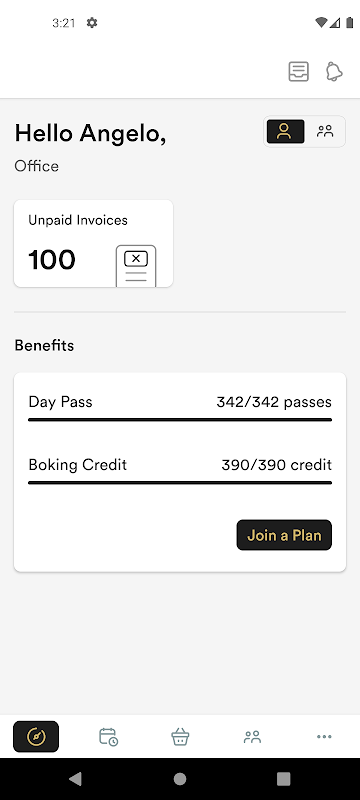Open notifications bell icon
The image size is (360, 800).
click(x=334, y=71)
